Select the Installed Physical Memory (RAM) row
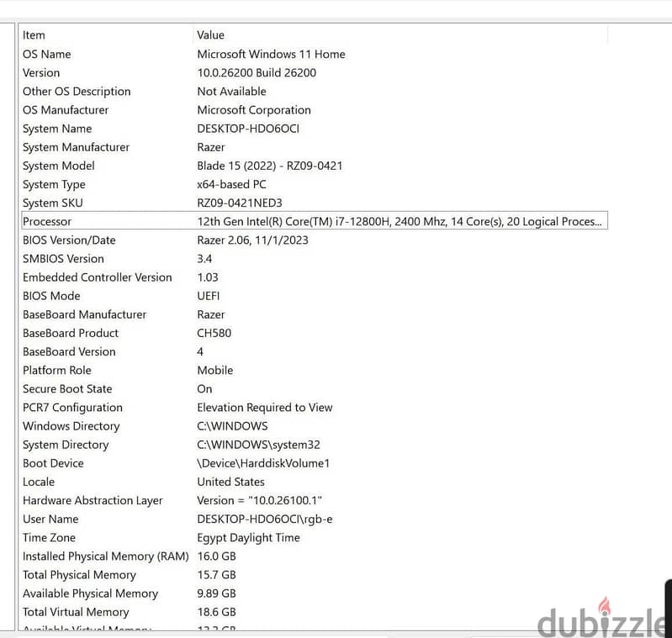The width and height of the screenshot is (672, 638). tap(315, 556)
